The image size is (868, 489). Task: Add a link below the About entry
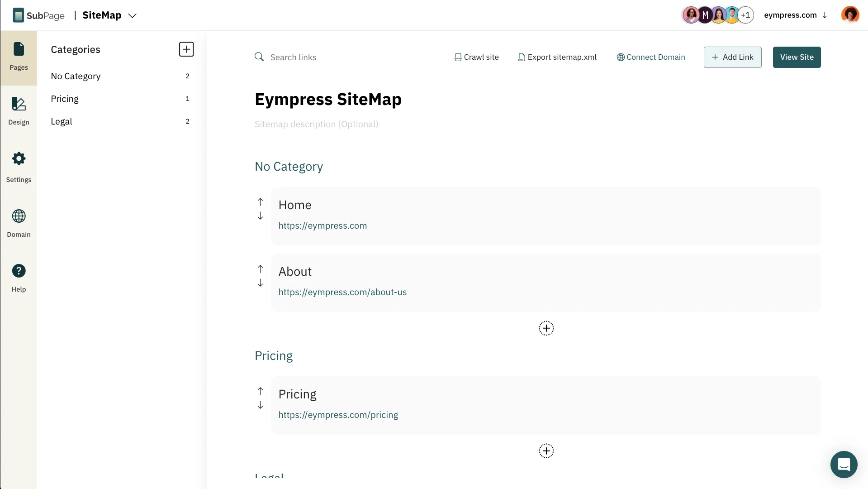(x=546, y=328)
